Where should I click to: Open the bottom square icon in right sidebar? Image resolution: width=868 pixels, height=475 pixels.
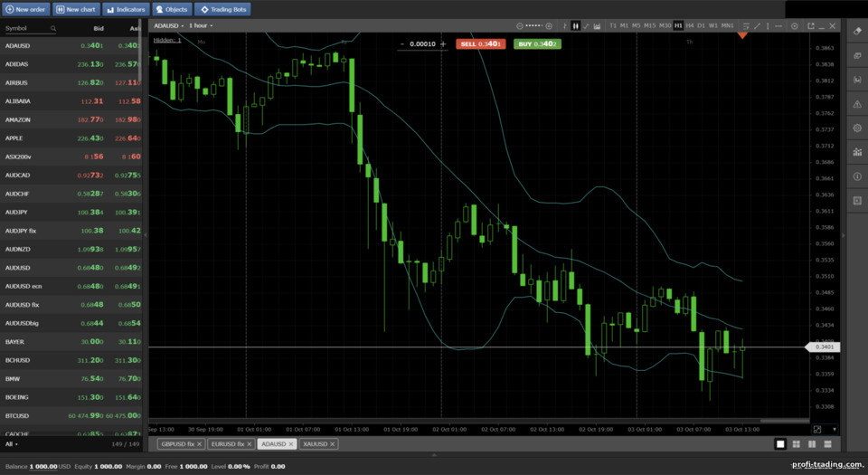[x=857, y=201]
